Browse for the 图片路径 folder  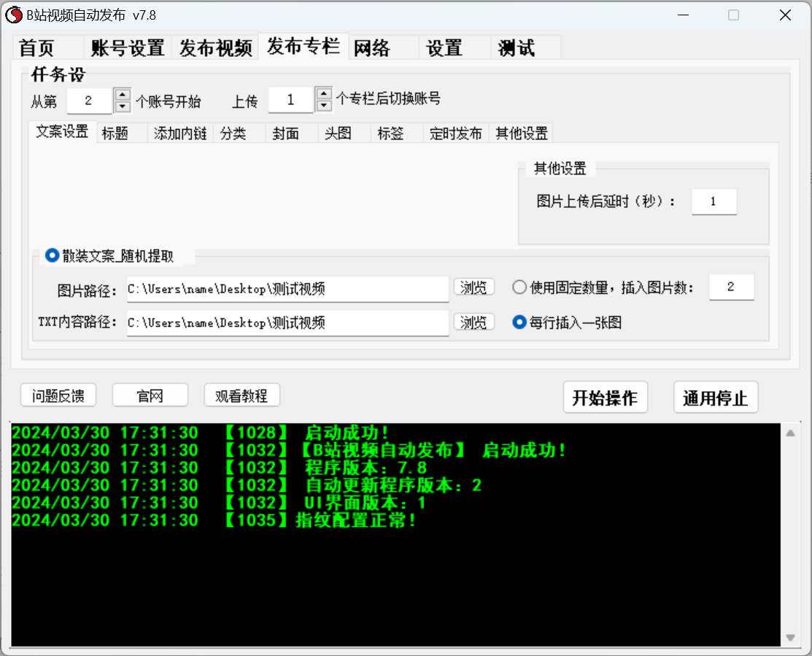click(473, 288)
